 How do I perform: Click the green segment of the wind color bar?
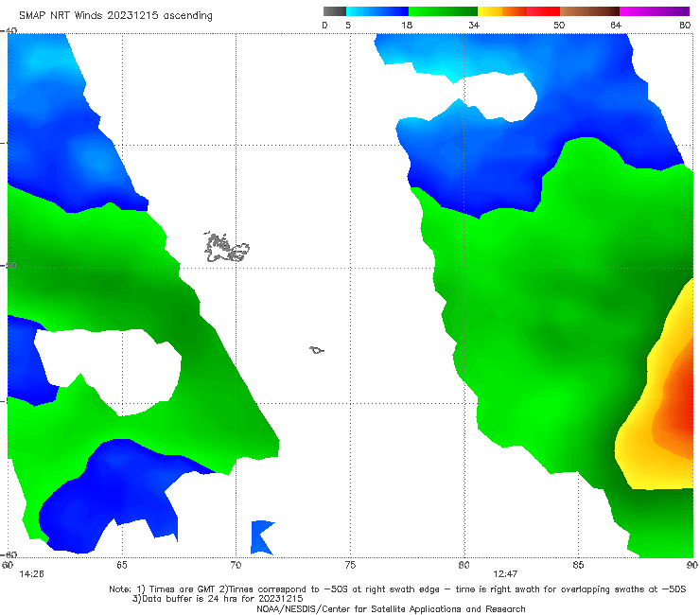tap(443, 11)
